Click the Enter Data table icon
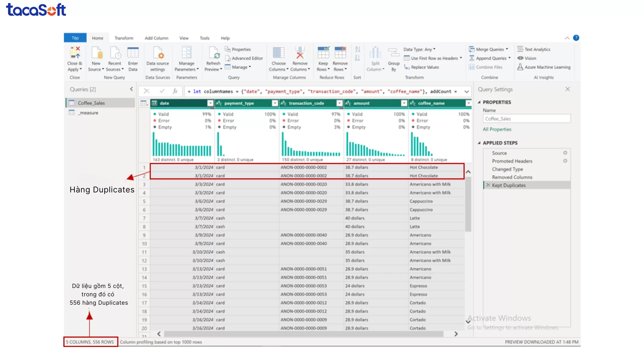This screenshot has width=644, height=362. point(133,53)
